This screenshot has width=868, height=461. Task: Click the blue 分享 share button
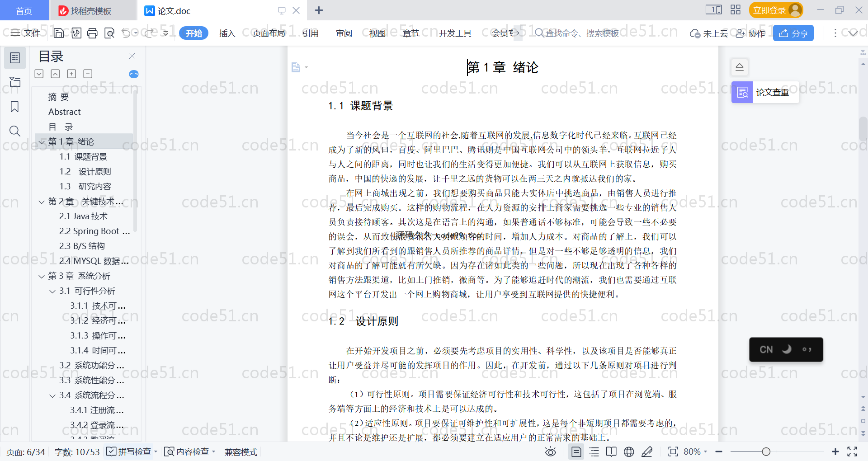(x=793, y=33)
